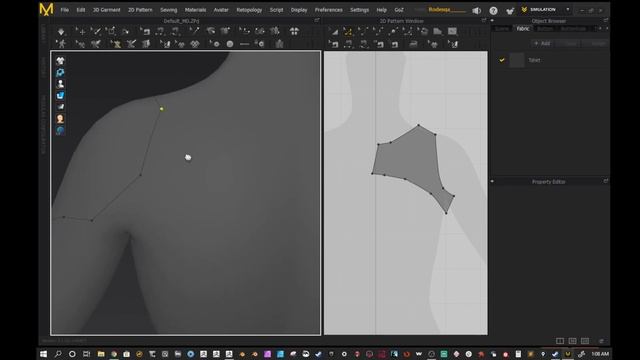Click the blue gear display icon in viewport sidebar
The width and height of the screenshot is (640, 360).
[x=60, y=73]
